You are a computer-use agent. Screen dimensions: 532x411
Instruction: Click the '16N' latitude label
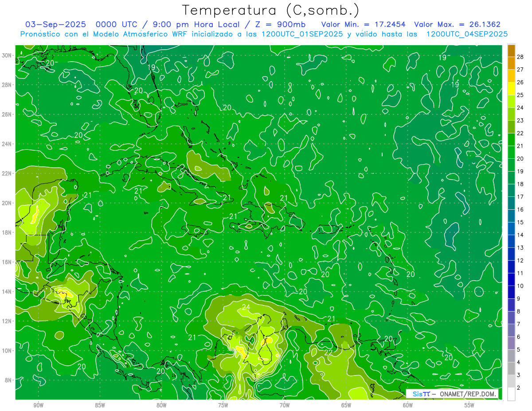[8, 262]
